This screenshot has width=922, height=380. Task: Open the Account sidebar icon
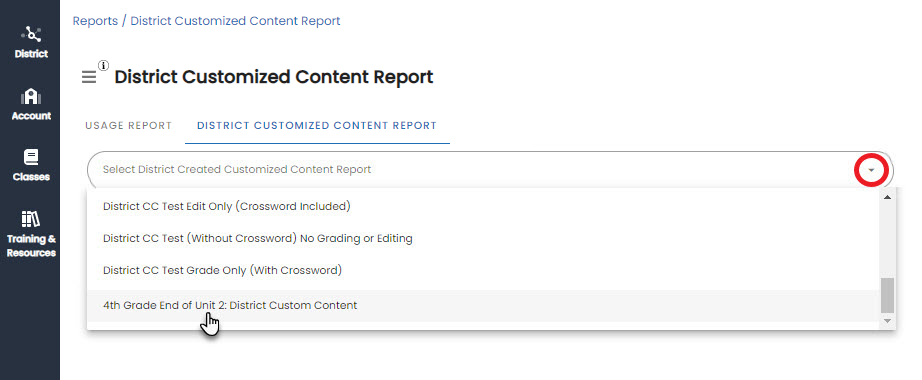pos(31,96)
